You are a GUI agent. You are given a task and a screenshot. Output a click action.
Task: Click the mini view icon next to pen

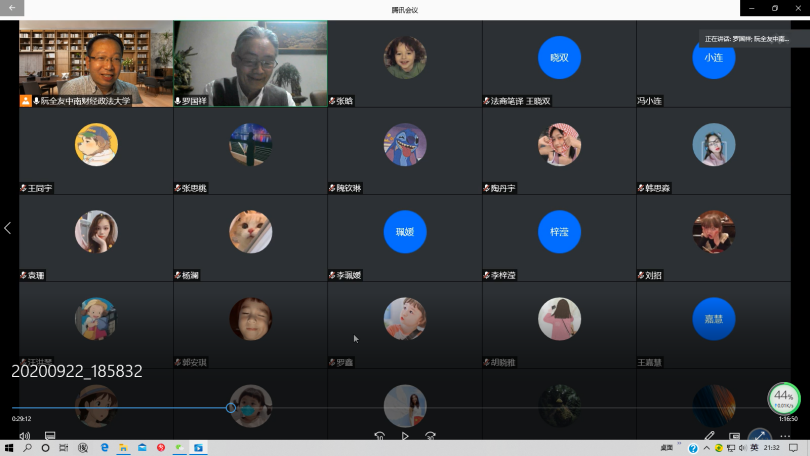[x=734, y=436]
